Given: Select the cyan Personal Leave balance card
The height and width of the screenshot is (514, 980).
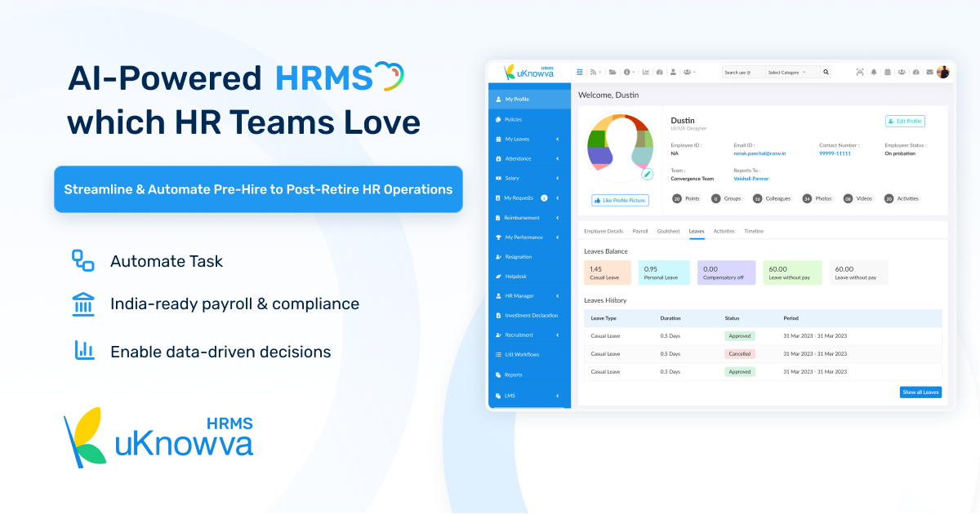Looking at the screenshot, I should pyautogui.click(x=664, y=273).
